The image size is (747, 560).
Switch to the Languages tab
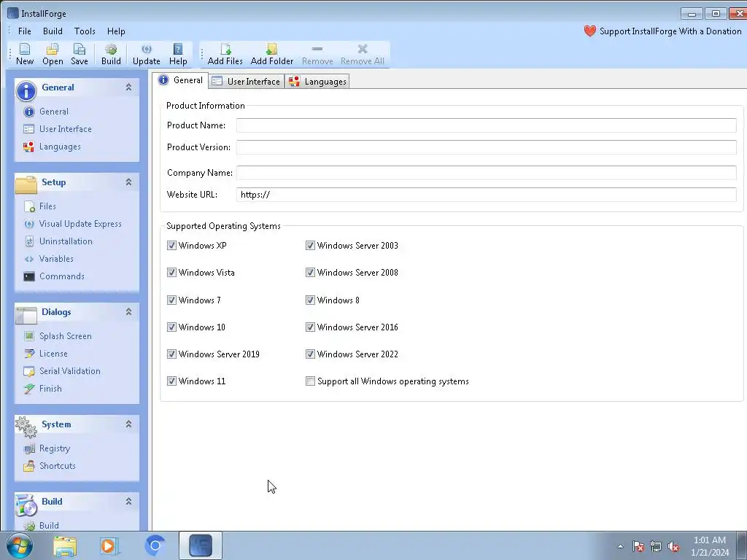coord(317,82)
